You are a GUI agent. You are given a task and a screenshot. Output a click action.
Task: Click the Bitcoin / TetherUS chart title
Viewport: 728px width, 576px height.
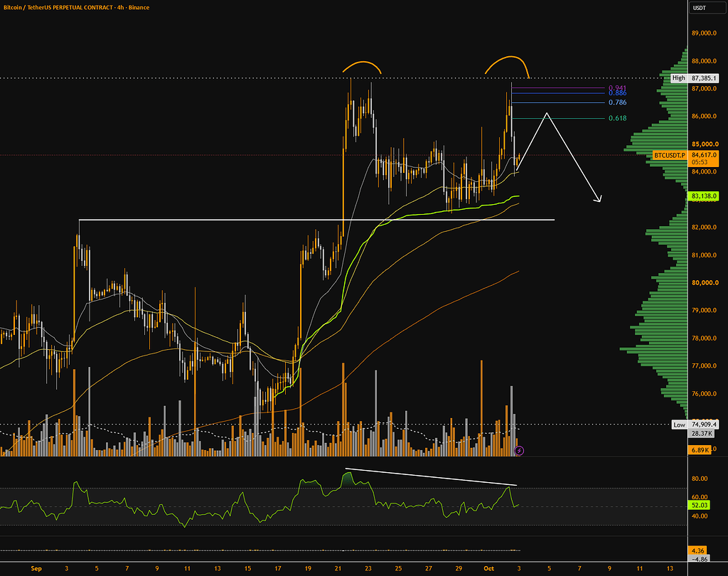point(76,7)
